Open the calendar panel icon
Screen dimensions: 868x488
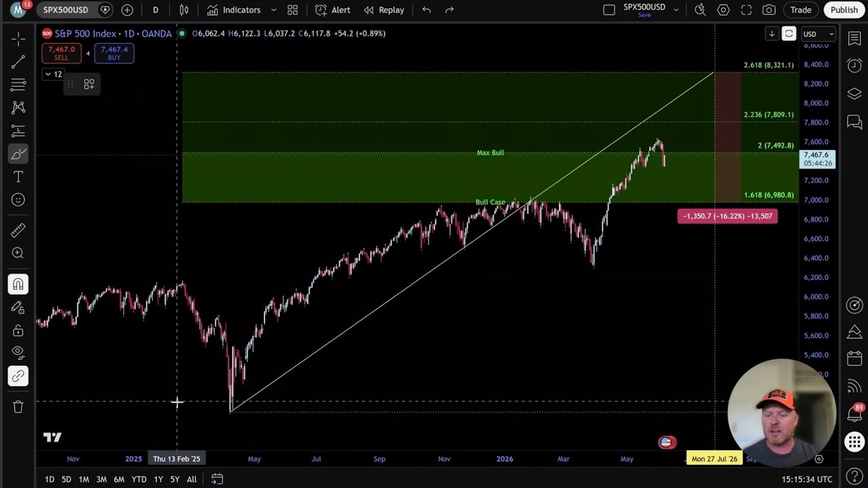click(x=854, y=358)
